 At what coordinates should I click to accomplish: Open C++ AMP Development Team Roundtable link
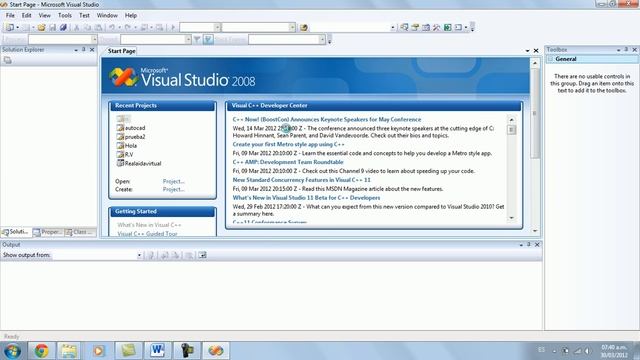click(288, 162)
